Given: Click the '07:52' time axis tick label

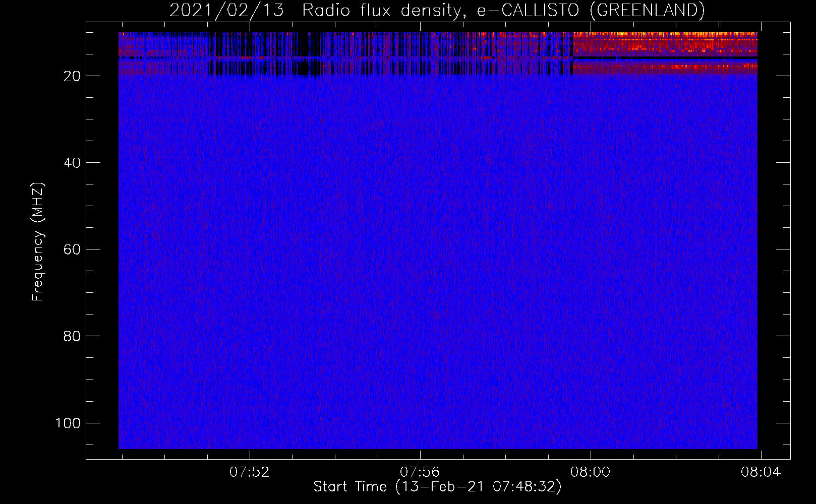Looking at the screenshot, I should [x=249, y=472].
